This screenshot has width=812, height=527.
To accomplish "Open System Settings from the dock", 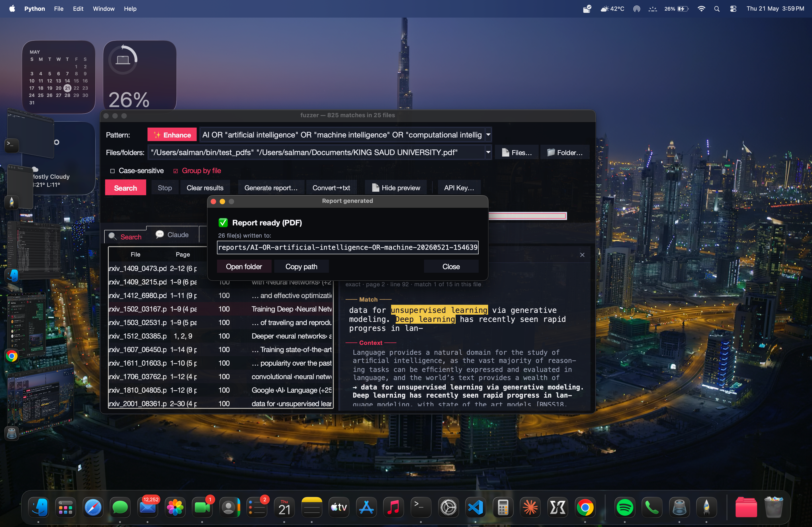I will [448, 507].
